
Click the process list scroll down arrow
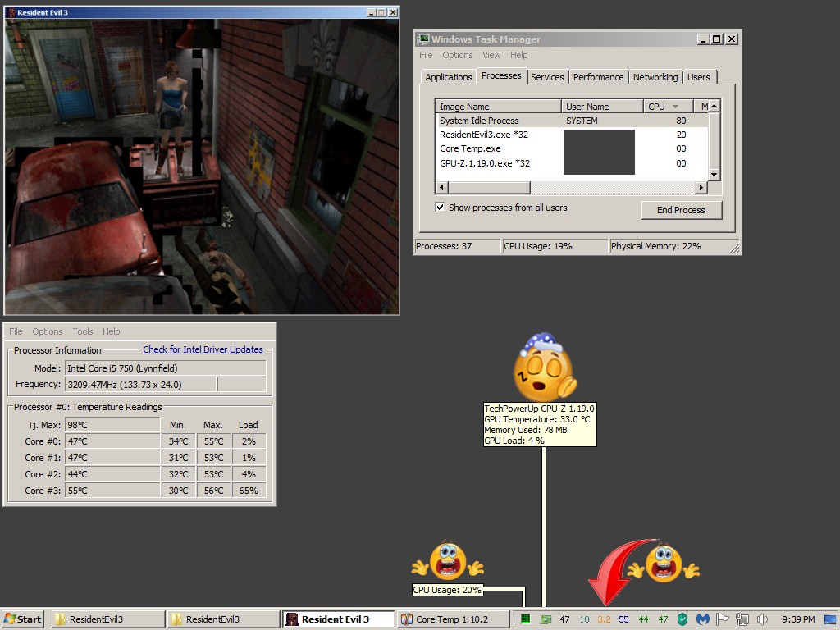coord(714,175)
